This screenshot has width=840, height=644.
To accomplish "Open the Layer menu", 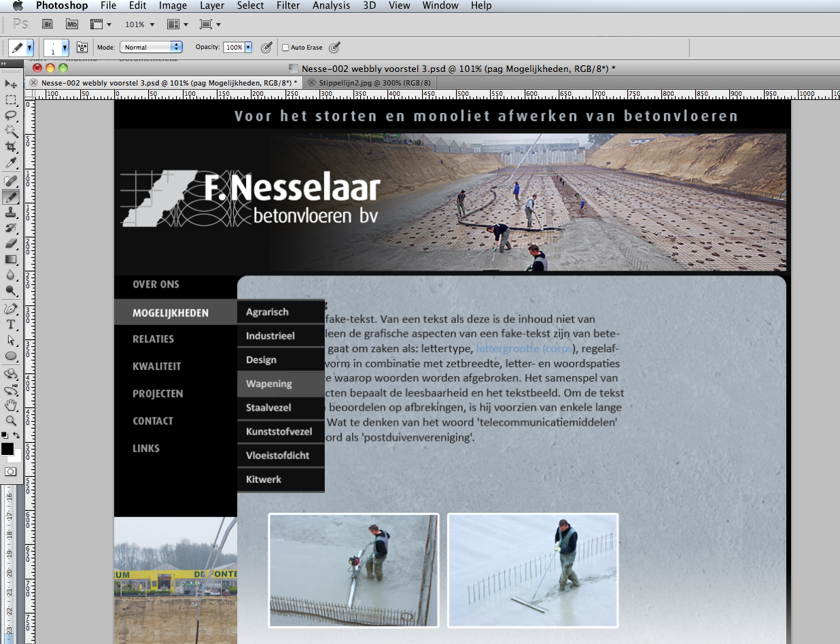I will [213, 5].
